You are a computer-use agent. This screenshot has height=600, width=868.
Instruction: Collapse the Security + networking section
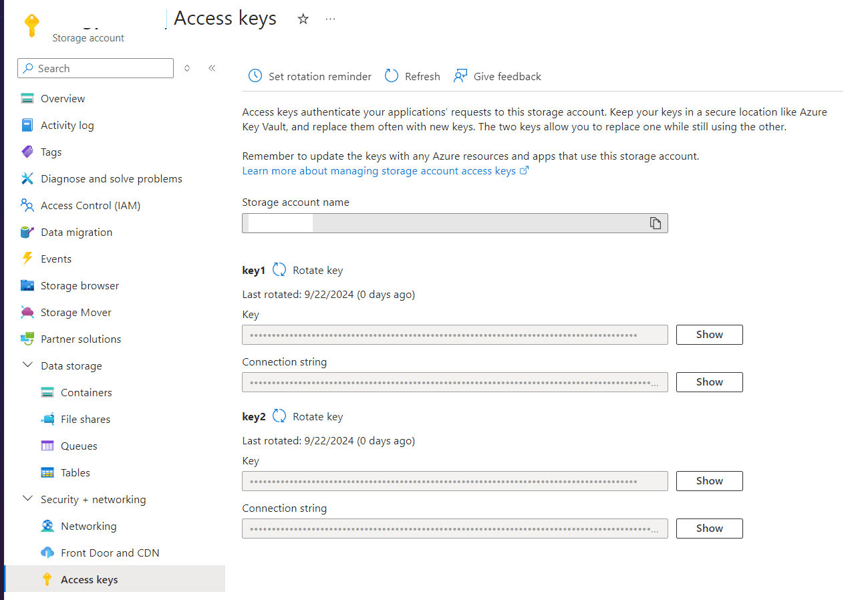pos(27,499)
